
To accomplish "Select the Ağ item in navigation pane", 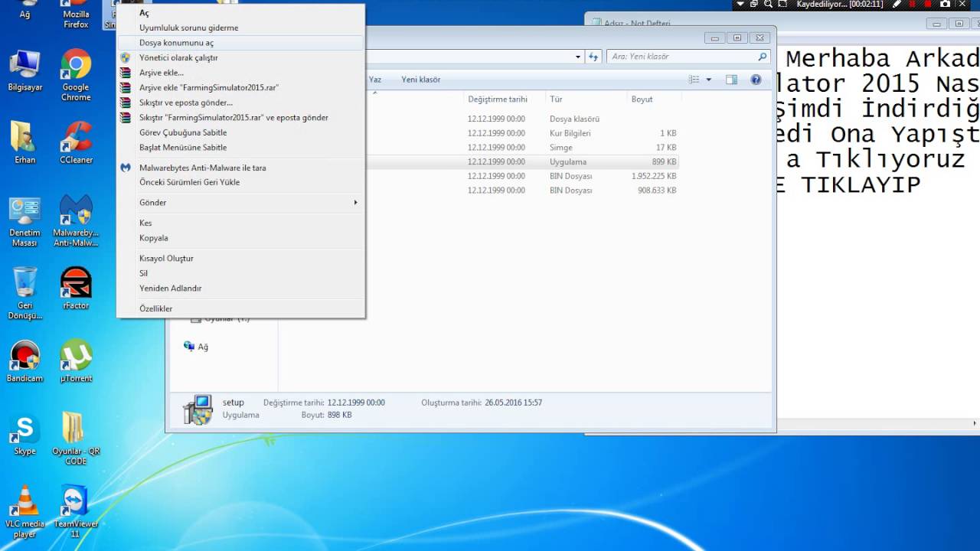I will (x=196, y=347).
